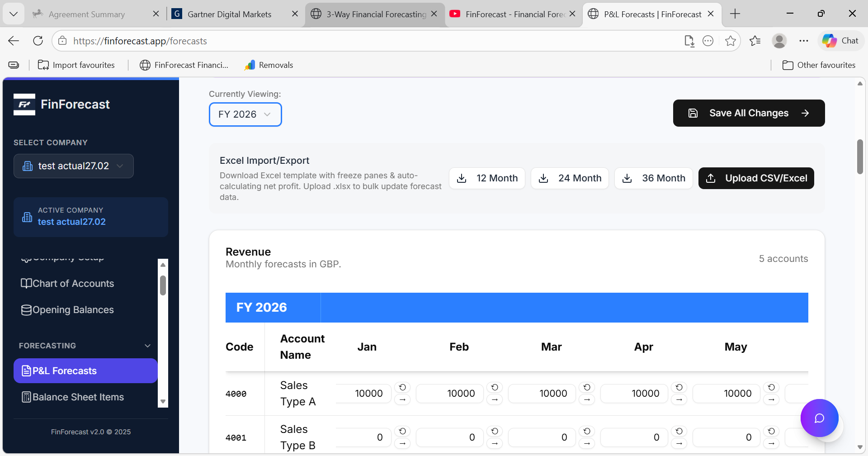The width and height of the screenshot is (868, 456).
Task: Copy Feb value forward for Sales Type A
Action: pyautogui.click(x=495, y=400)
